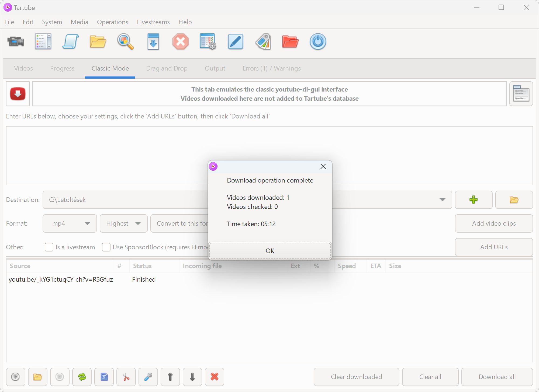Click the price tags toolbar icon
This screenshot has height=392, width=539.
pyautogui.click(x=263, y=42)
